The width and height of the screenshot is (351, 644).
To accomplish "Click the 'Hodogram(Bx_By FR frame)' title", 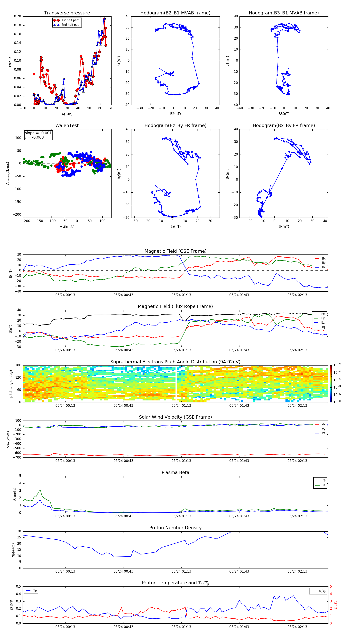I will pyautogui.click(x=284, y=125).
